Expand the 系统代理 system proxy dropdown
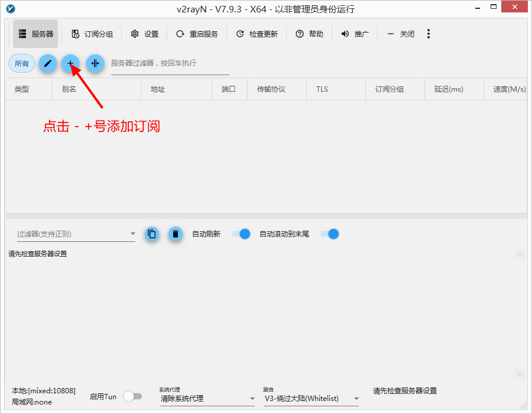Screen dimensions: 532x414 (x=207, y=399)
